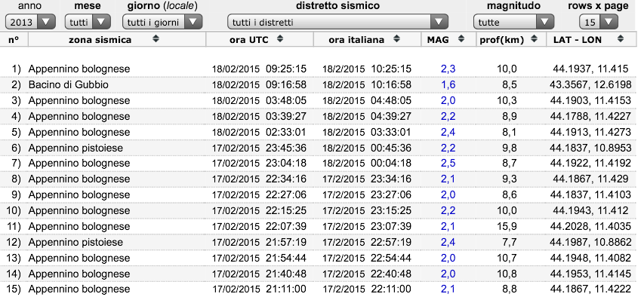Viewport: 644px width, 300px height.
Task: Expand the giorno tutti i giorni selector
Action: (x=162, y=22)
